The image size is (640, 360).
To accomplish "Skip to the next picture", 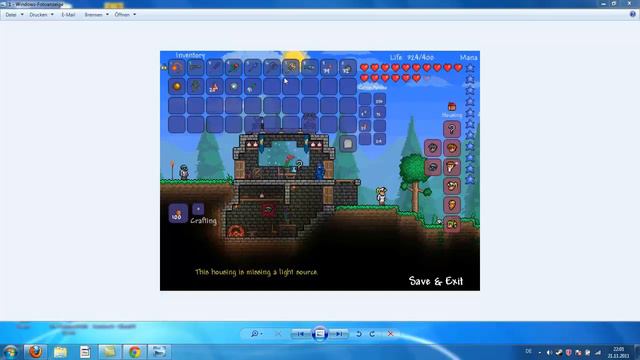I will (x=339, y=333).
